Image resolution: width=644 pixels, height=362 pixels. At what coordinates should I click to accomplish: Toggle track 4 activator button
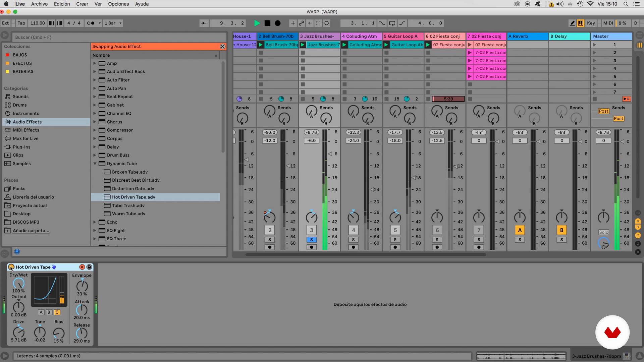coord(354,230)
